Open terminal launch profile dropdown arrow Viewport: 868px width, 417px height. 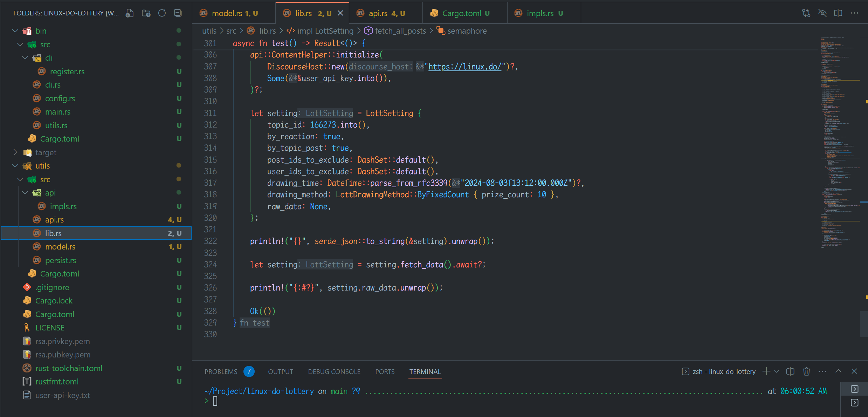pyautogui.click(x=777, y=371)
